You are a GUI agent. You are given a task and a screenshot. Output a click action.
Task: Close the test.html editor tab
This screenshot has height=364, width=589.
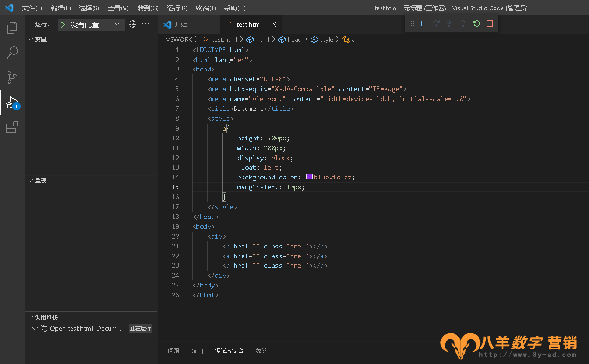(x=274, y=24)
